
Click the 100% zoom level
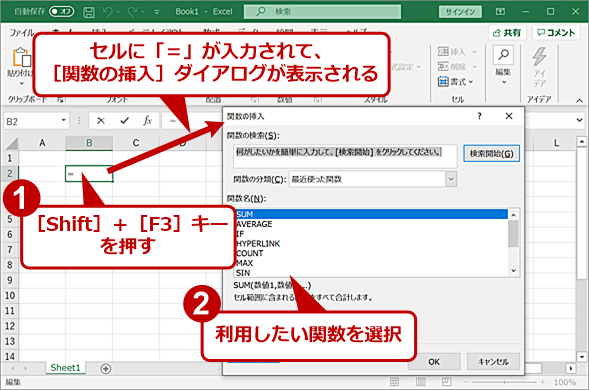[565, 382]
